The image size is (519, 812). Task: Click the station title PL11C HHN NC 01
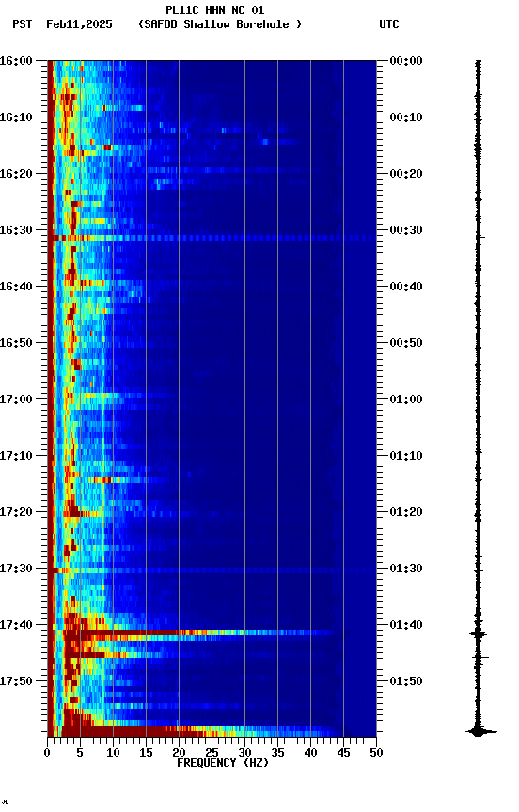tap(215, 9)
